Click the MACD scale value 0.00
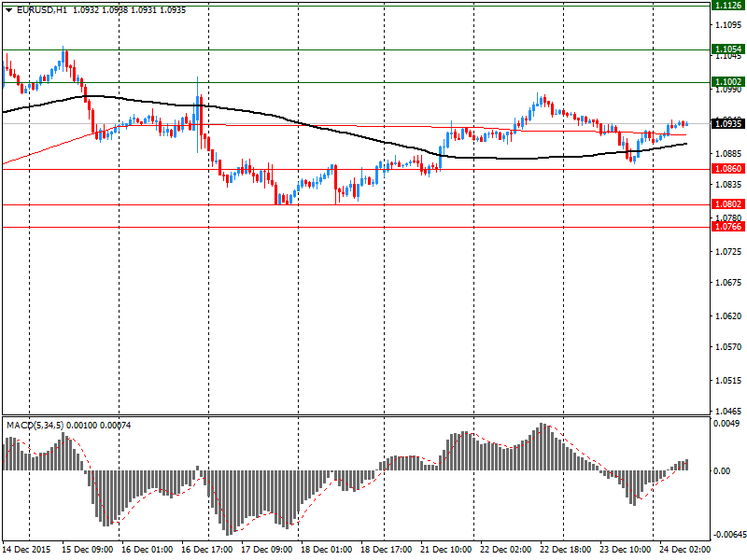This screenshot has width=747, height=560. (x=722, y=470)
